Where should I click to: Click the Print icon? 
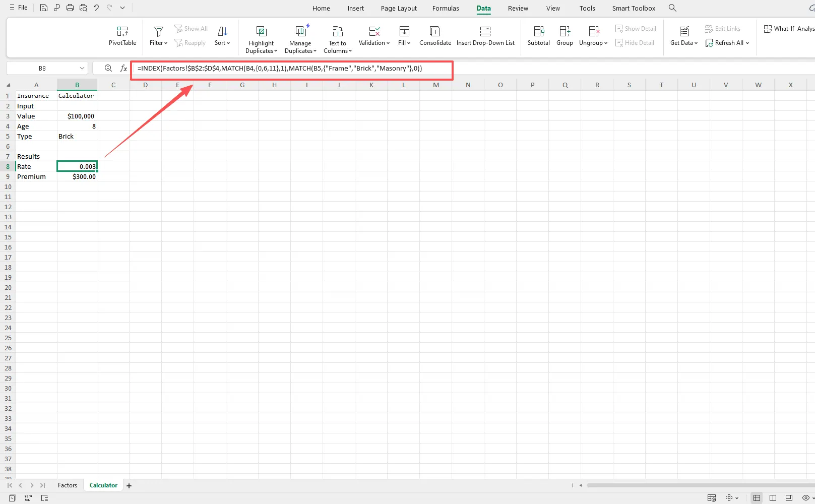(70, 8)
